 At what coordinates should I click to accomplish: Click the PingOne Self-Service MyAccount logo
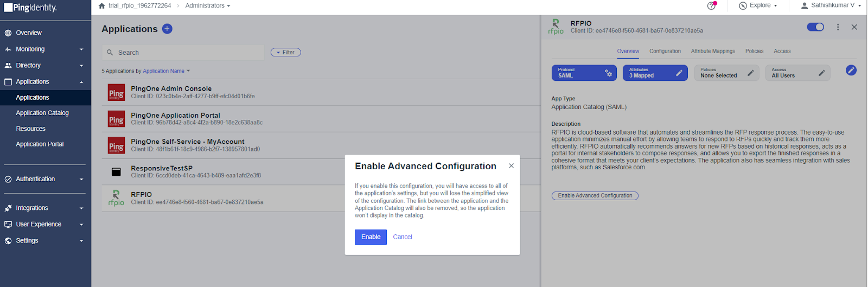[x=116, y=146]
